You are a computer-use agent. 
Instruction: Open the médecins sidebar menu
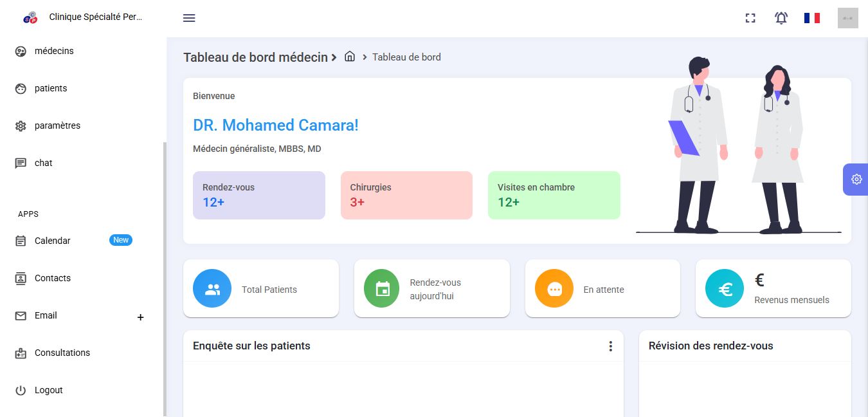pyautogui.click(x=54, y=51)
